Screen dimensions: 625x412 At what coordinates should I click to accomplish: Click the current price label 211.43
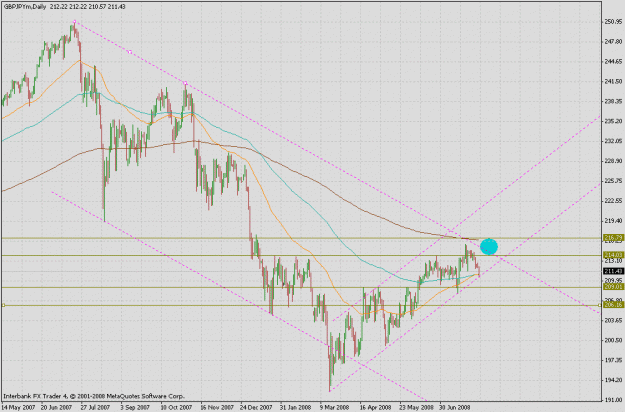coord(613,271)
